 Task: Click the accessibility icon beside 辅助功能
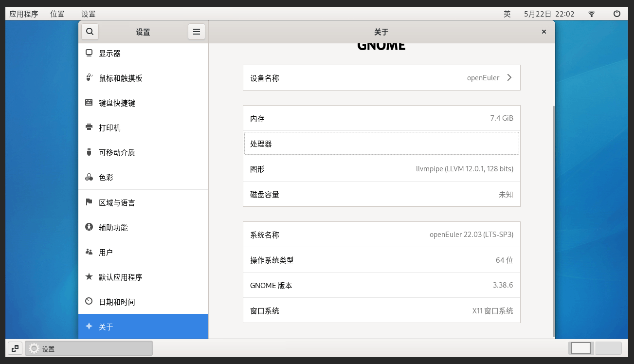[x=89, y=227]
